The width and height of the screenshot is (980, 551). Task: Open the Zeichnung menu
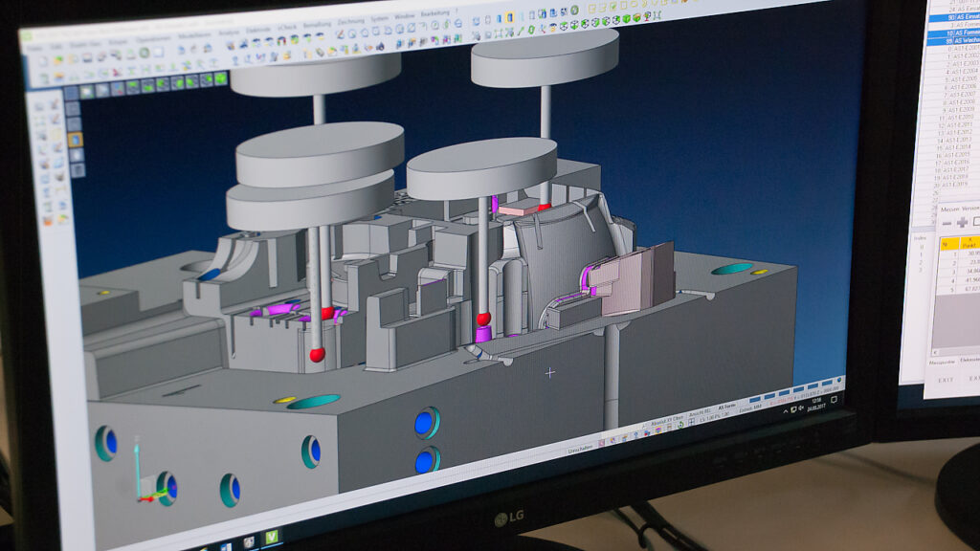(x=350, y=21)
